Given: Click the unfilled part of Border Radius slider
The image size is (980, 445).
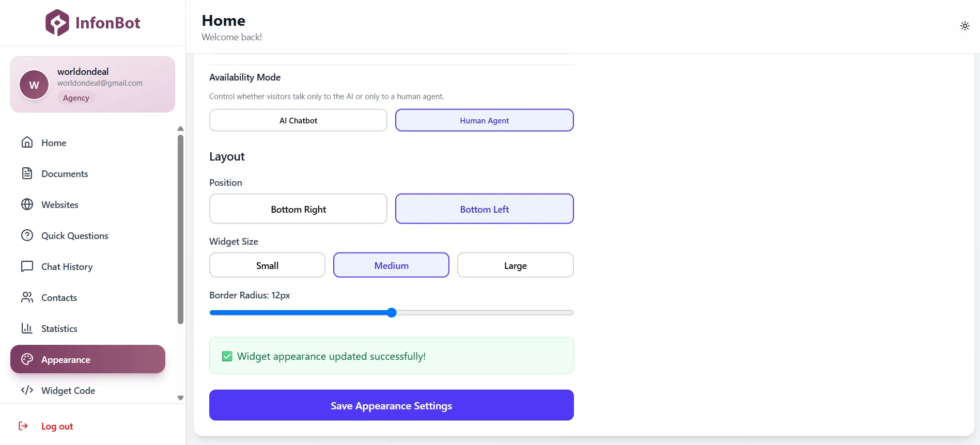Looking at the screenshot, I should point(485,313).
